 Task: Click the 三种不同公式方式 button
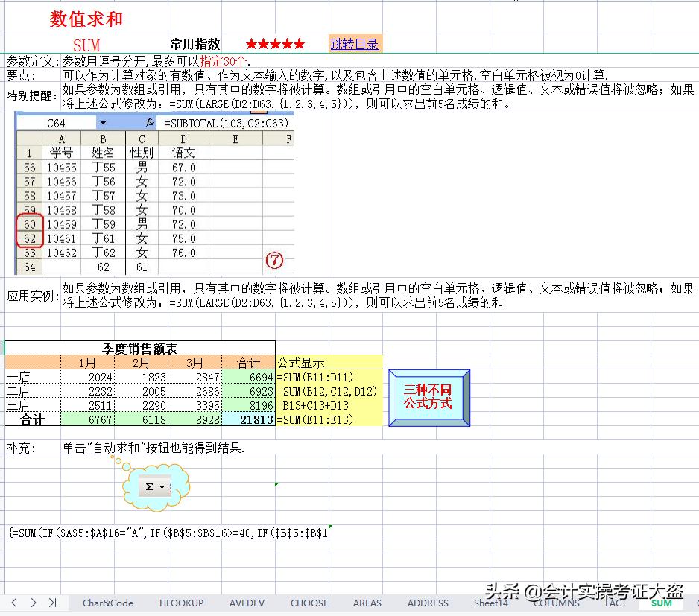coord(429,397)
